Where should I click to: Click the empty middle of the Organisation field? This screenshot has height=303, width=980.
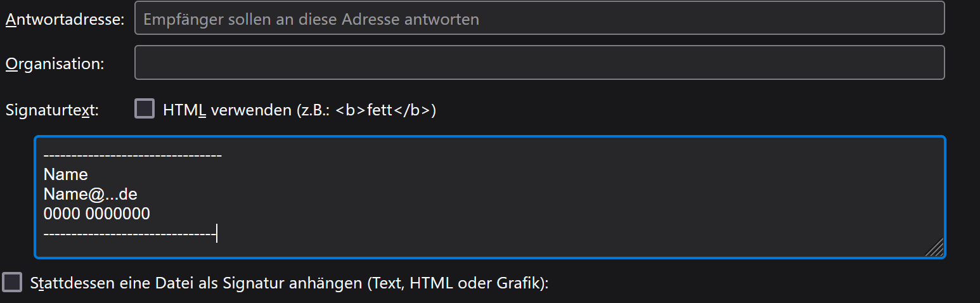tap(539, 63)
